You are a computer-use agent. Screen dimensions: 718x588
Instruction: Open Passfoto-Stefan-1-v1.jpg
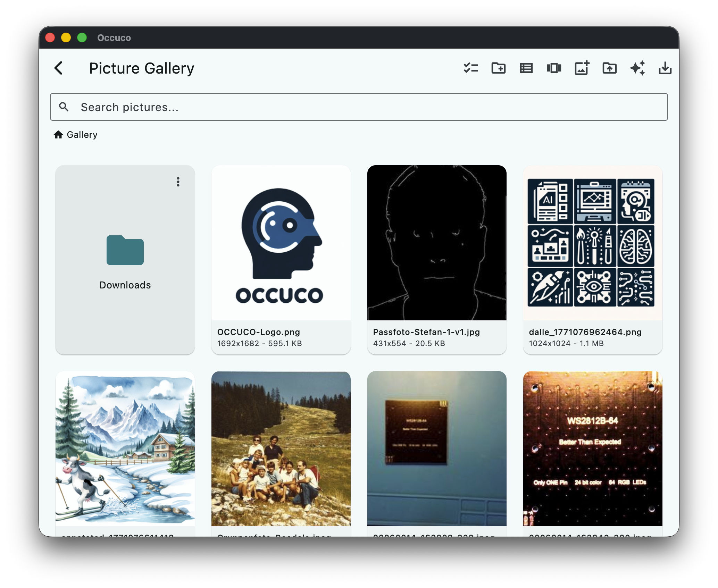437,243
